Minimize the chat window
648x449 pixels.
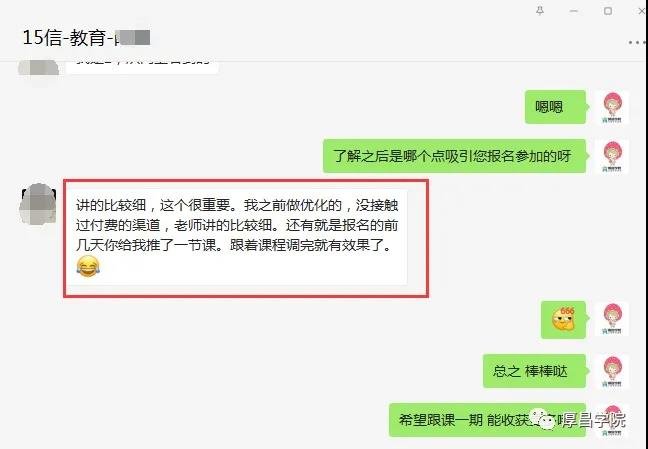[574, 11]
